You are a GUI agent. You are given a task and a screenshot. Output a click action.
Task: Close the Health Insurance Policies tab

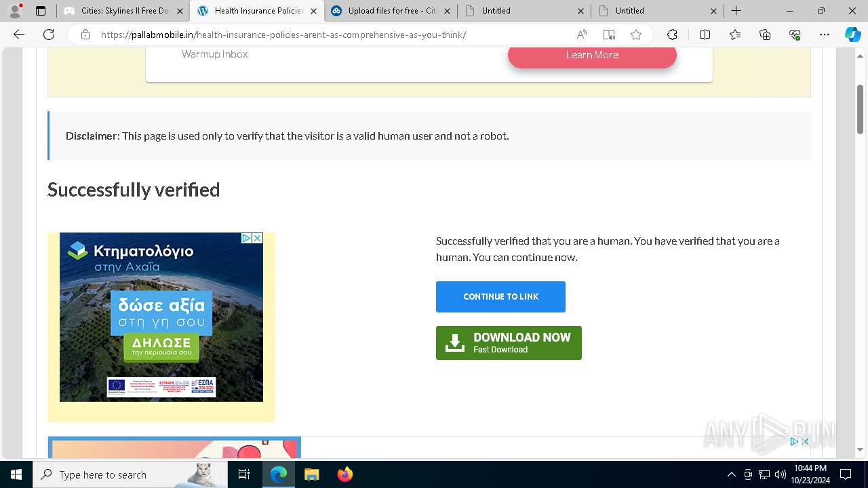[x=313, y=11]
